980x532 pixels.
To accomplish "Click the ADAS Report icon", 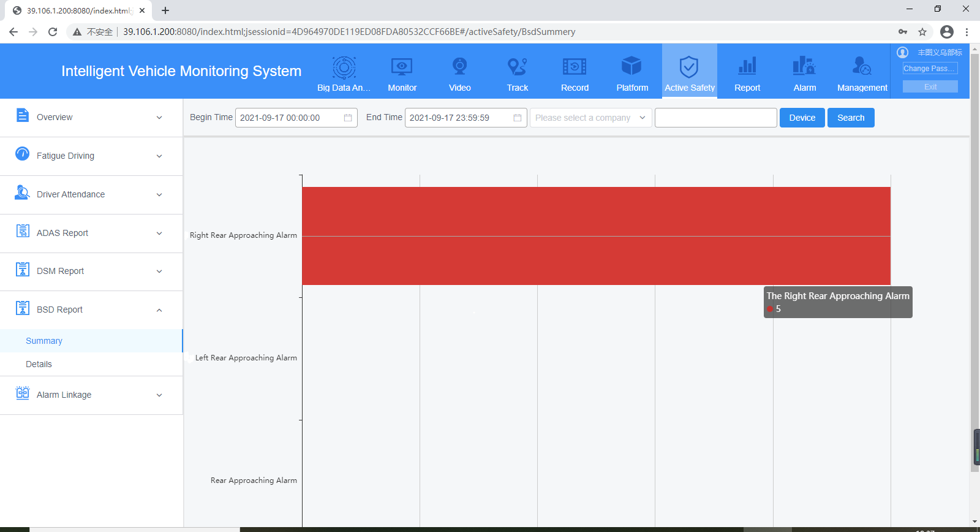I will pyautogui.click(x=23, y=231).
